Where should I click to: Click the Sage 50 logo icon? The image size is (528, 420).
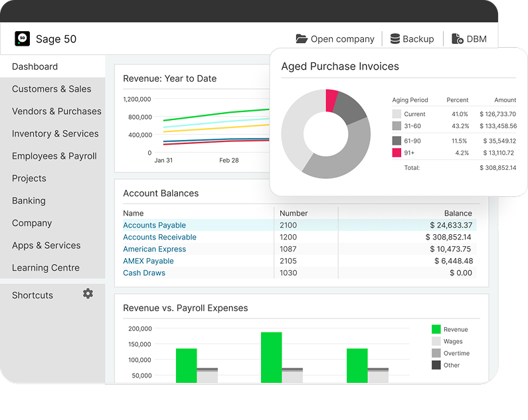click(23, 38)
